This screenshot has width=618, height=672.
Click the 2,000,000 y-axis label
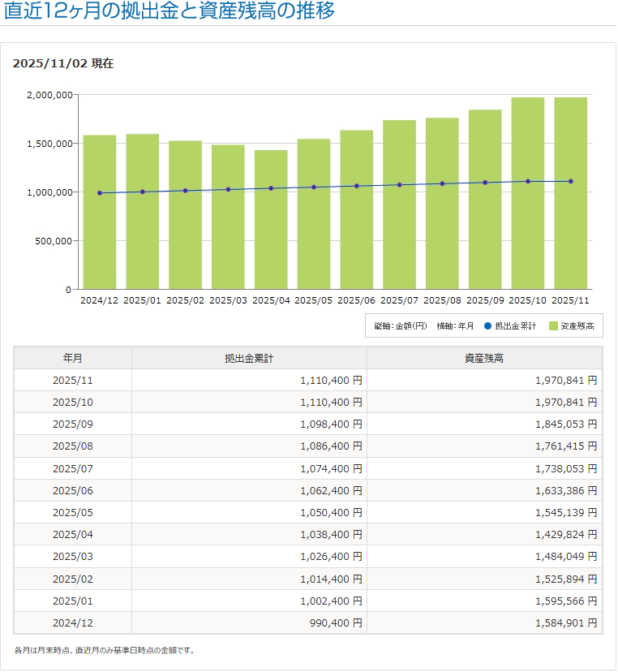(x=49, y=95)
